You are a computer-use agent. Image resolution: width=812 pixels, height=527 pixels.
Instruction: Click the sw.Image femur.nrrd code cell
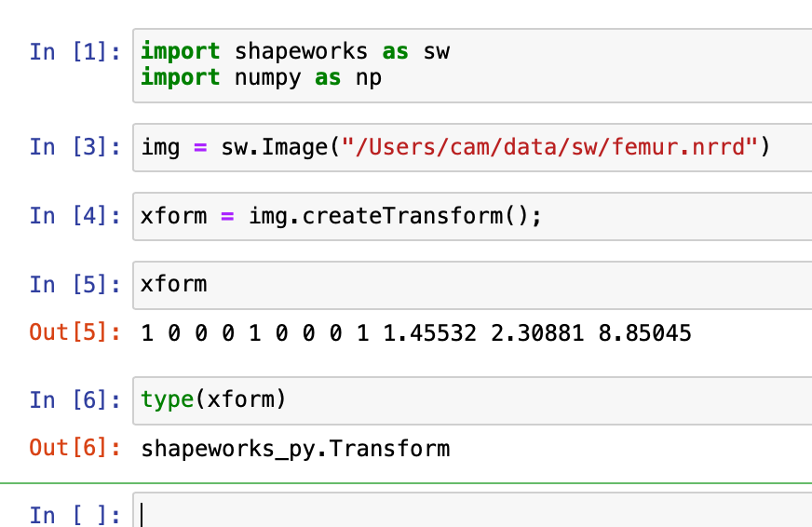pyautogui.click(x=472, y=147)
